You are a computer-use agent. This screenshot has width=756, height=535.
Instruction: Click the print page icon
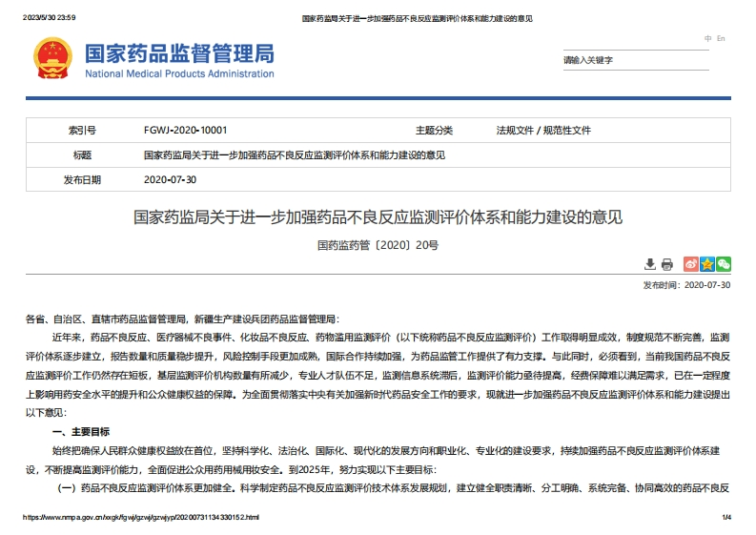(667, 264)
